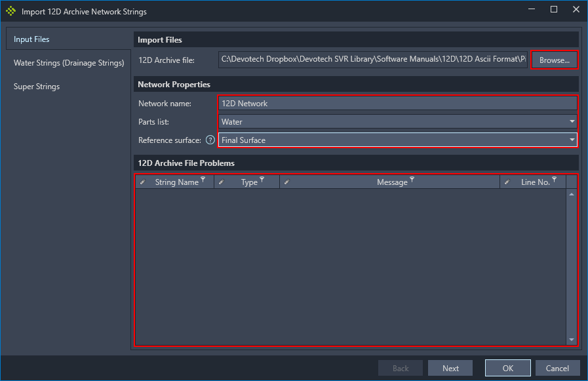Click the problems table scroll down arrow
Image resolution: width=588 pixels, height=381 pixels.
572,340
